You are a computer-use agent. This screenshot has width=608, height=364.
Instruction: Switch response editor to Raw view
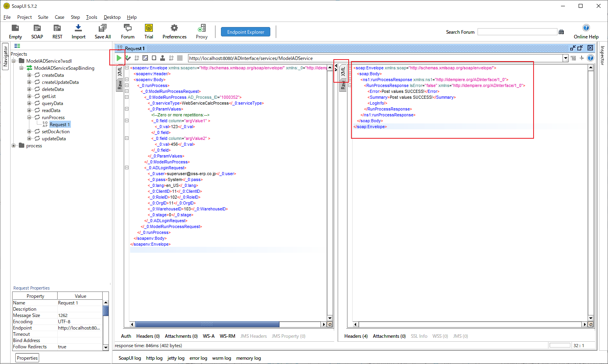343,85
